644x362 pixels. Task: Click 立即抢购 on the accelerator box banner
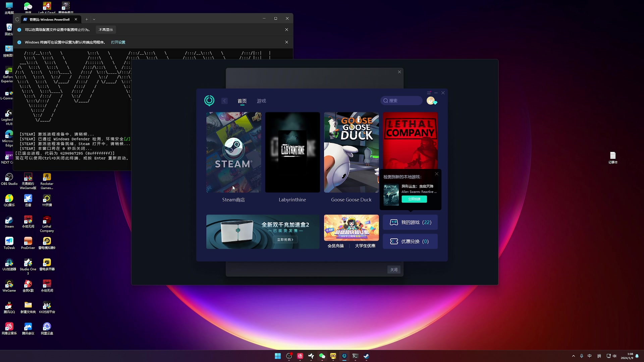pos(285,240)
